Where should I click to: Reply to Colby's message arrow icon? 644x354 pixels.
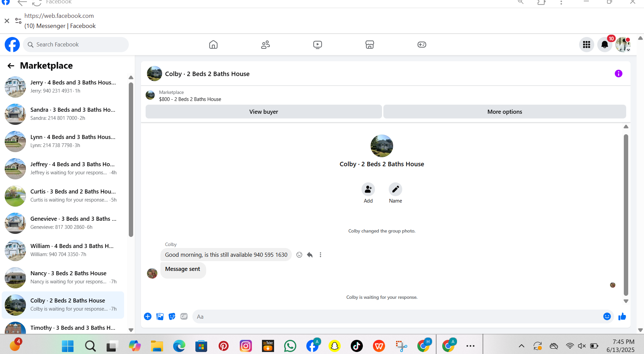point(310,255)
